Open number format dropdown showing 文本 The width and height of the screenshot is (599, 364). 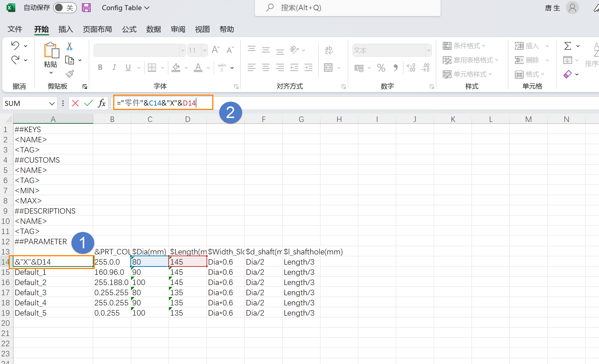429,50
